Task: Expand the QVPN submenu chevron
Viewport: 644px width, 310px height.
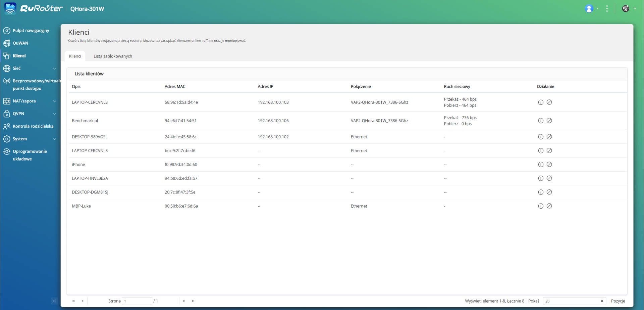Action: (x=55, y=114)
